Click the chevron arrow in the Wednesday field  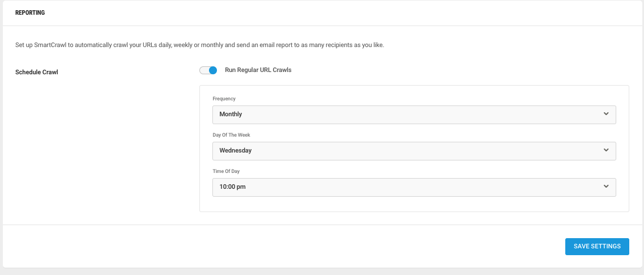[606, 150]
